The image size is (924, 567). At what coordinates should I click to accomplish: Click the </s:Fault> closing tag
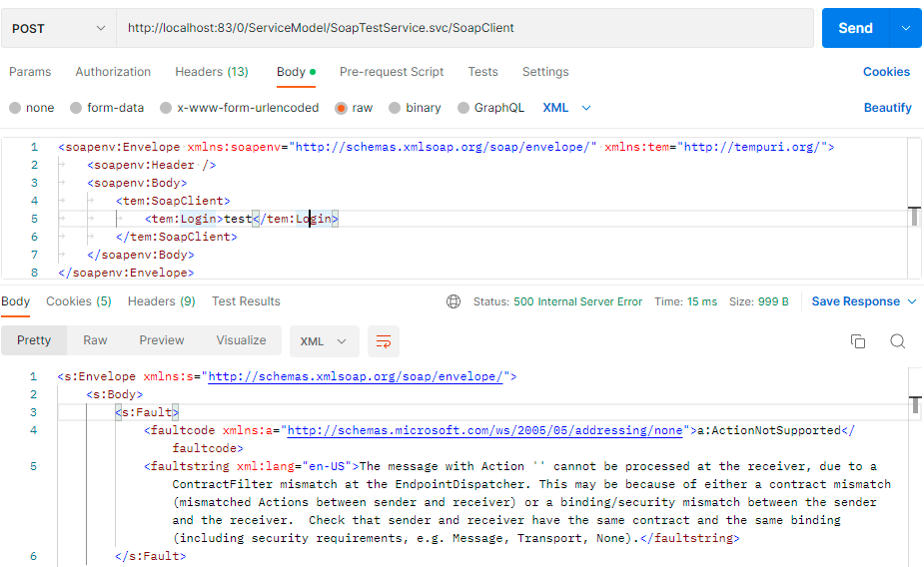pos(151,556)
